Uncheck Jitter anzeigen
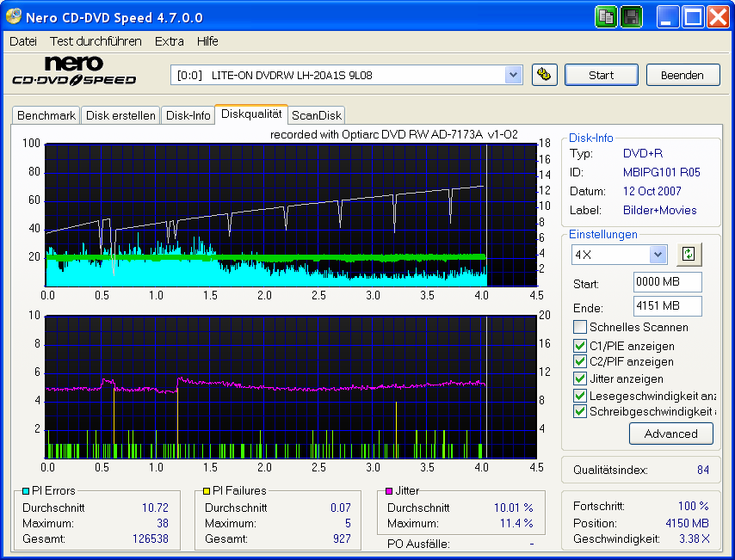The width and height of the screenshot is (735, 560). coord(580,379)
